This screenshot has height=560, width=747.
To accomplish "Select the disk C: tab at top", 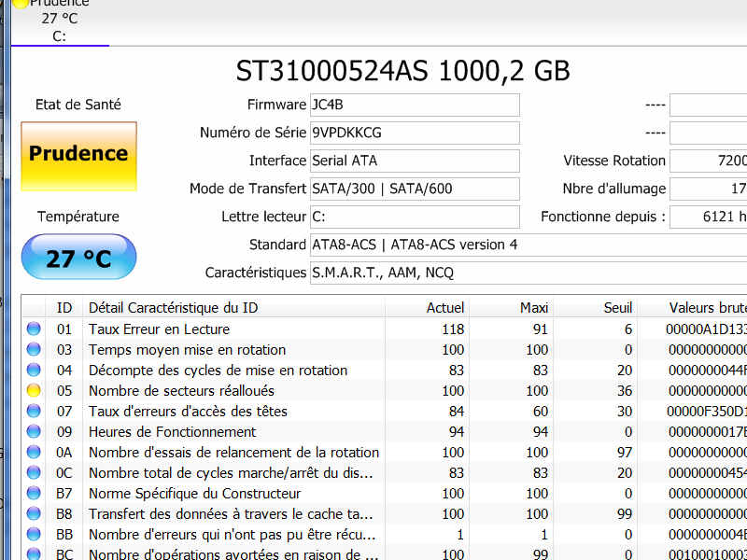I will point(60,21).
